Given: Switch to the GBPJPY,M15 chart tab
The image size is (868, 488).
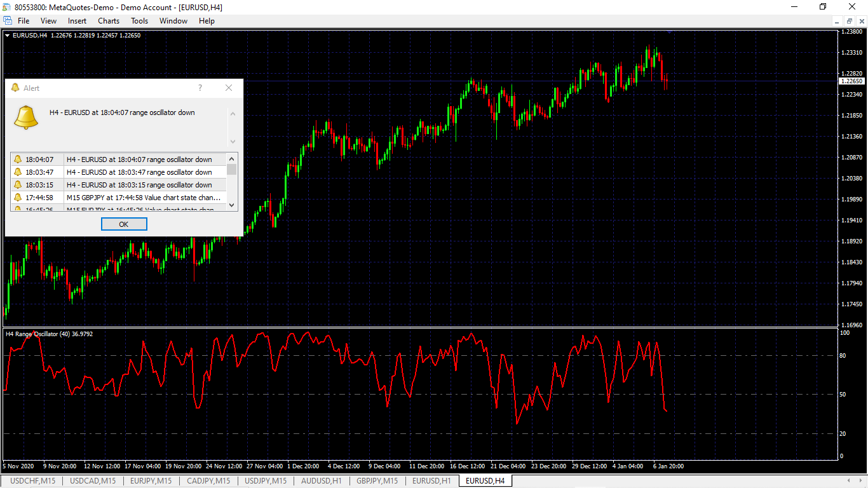Looking at the screenshot, I should (377, 481).
